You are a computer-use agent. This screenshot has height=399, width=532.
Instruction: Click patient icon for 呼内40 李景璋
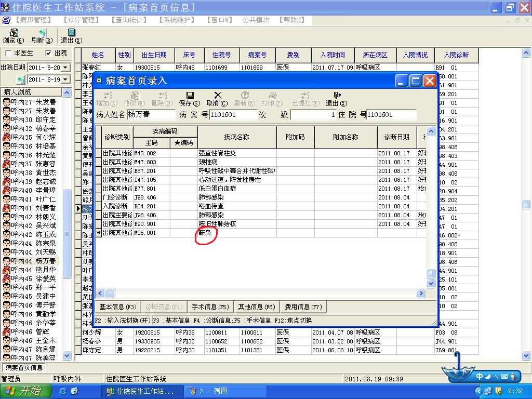(x=6, y=190)
